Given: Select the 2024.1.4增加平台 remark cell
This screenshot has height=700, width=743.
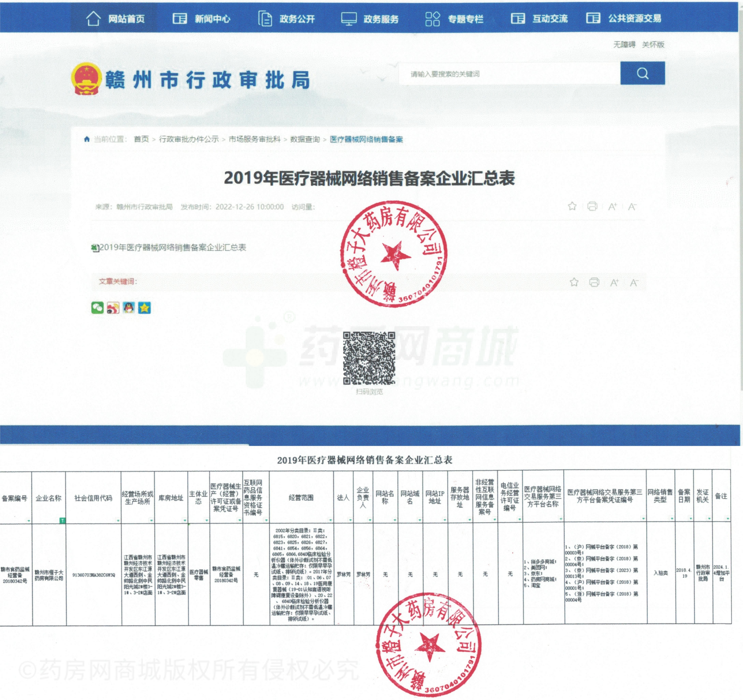Looking at the screenshot, I should tap(722, 573).
